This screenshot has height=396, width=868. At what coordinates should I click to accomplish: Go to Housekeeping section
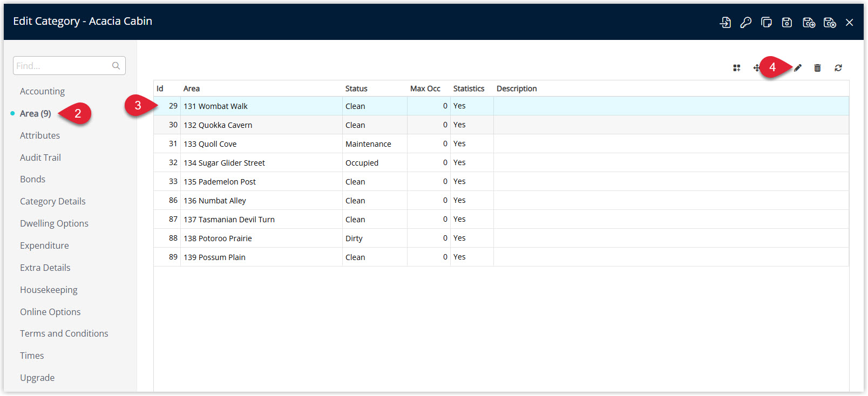pos(49,290)
